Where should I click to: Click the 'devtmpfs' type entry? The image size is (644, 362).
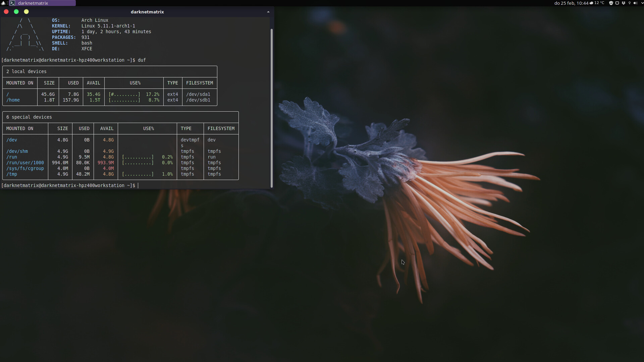click(x=190, y=142)
